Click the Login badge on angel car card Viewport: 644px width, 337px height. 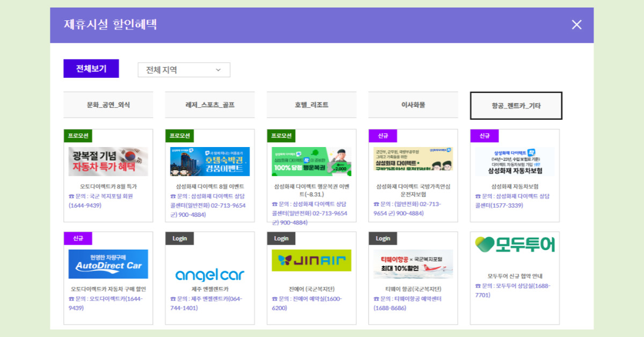(179, 238)
